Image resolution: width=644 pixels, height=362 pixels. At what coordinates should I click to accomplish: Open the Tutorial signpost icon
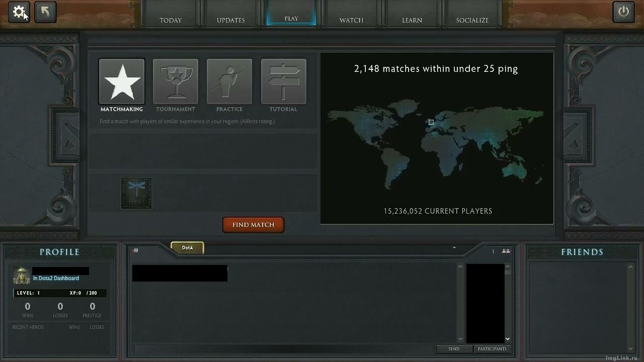tap(283, 80)
